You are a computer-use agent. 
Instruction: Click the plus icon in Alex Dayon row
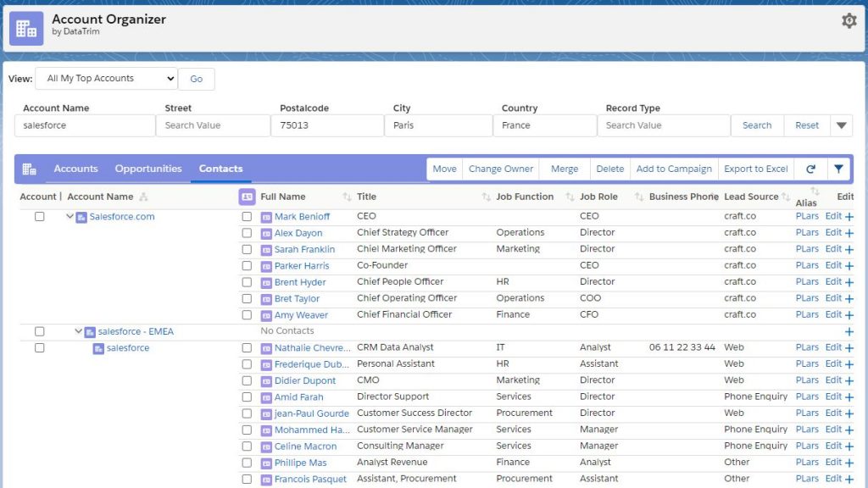pos(849,233)
